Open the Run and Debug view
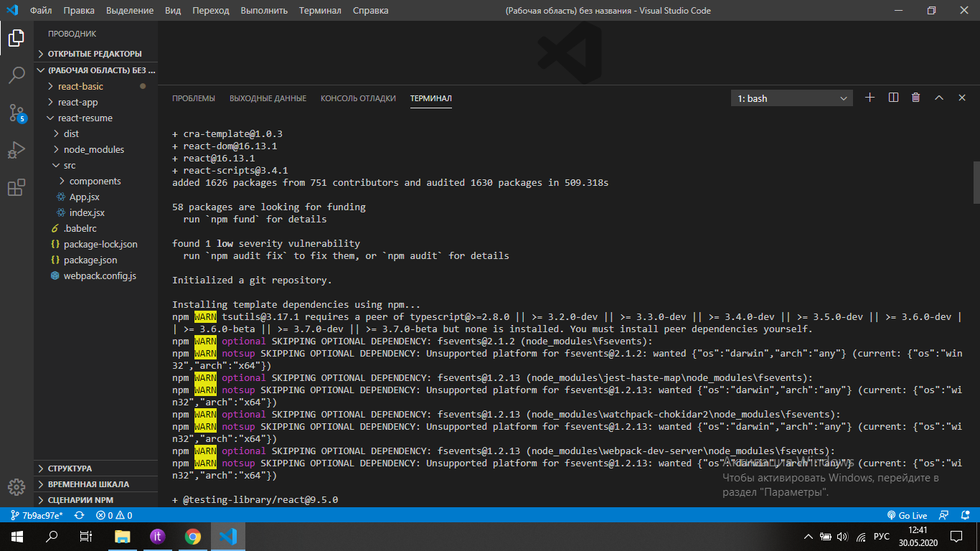Screen dimensions: 980x551 (17, 150)
